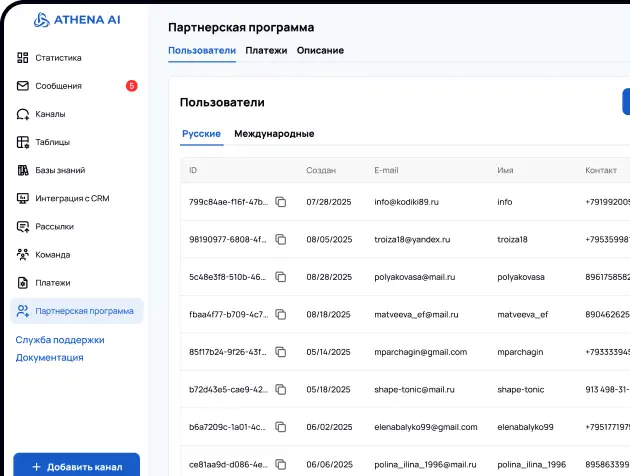Viewport: 630px width, 476px height.
Task: Select the Международные users tab
Action: 274,134
